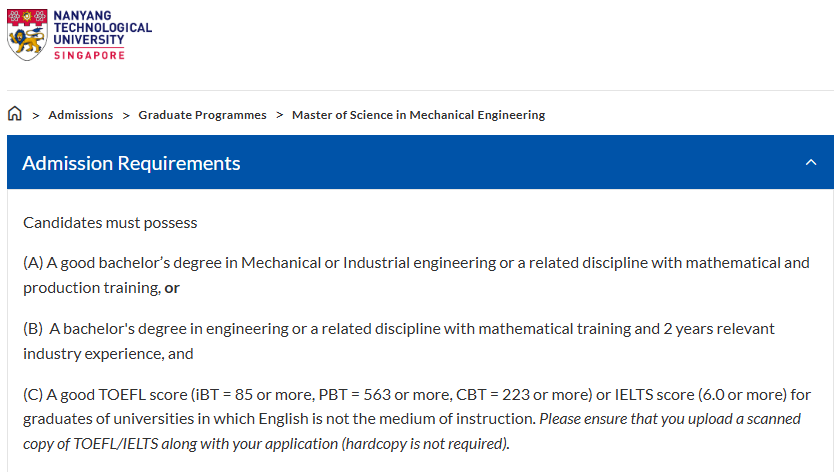Navigate to Graduate Programmes breadcrumb
This screenshot has width=834, height=472.
(x=202, y=115)
